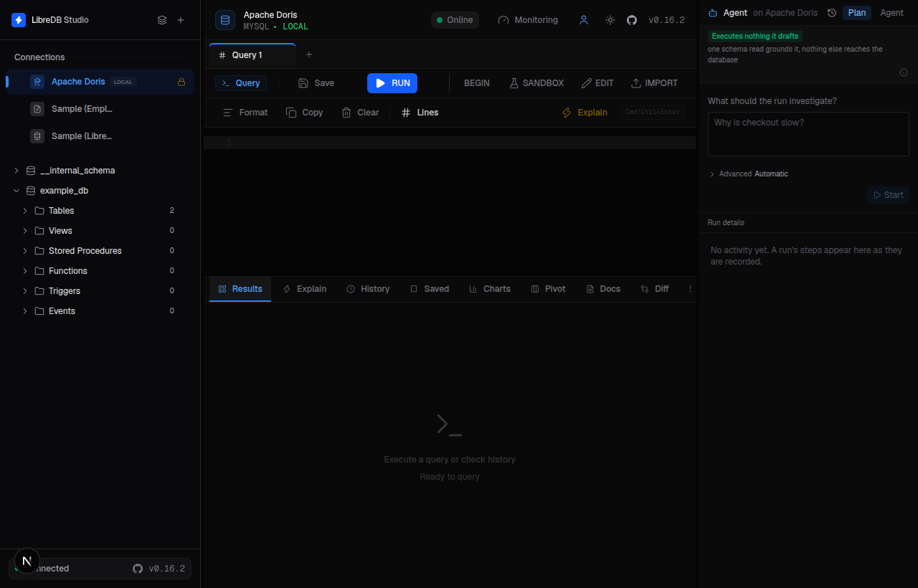Collapse the example_db database
Viewport: 918px width, 588px height.
coord(16,191)
